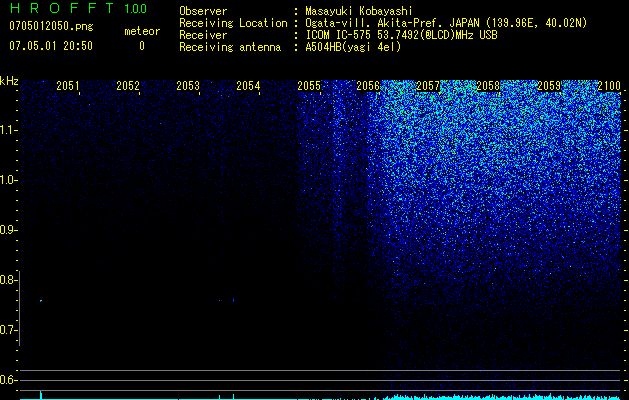
Task: Click the version number 1.0.0
Action: tap(135, 8)
